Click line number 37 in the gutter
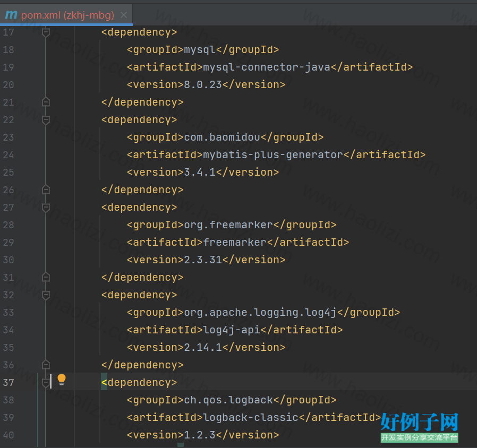 coord(8,382)
